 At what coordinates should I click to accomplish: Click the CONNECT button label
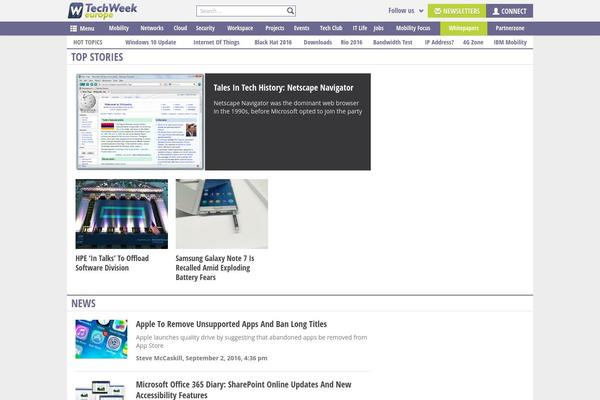(x=514, y=11)
